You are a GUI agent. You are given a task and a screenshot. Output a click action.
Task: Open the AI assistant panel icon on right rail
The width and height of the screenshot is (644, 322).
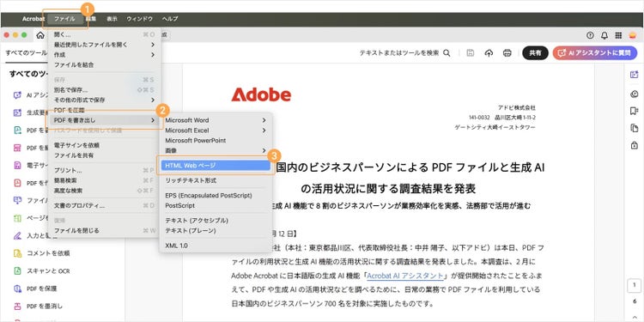coord(635,75)
